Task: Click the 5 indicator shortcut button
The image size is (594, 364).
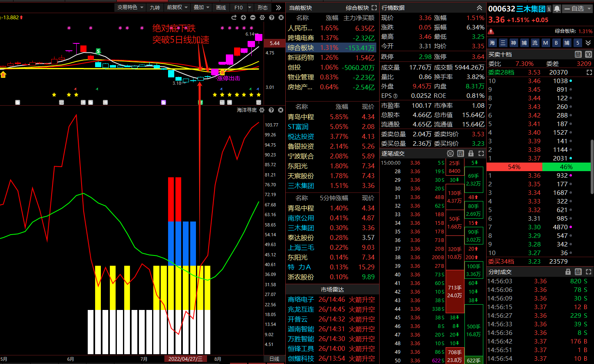Action: pyautogui.click(x=578, y=43)
